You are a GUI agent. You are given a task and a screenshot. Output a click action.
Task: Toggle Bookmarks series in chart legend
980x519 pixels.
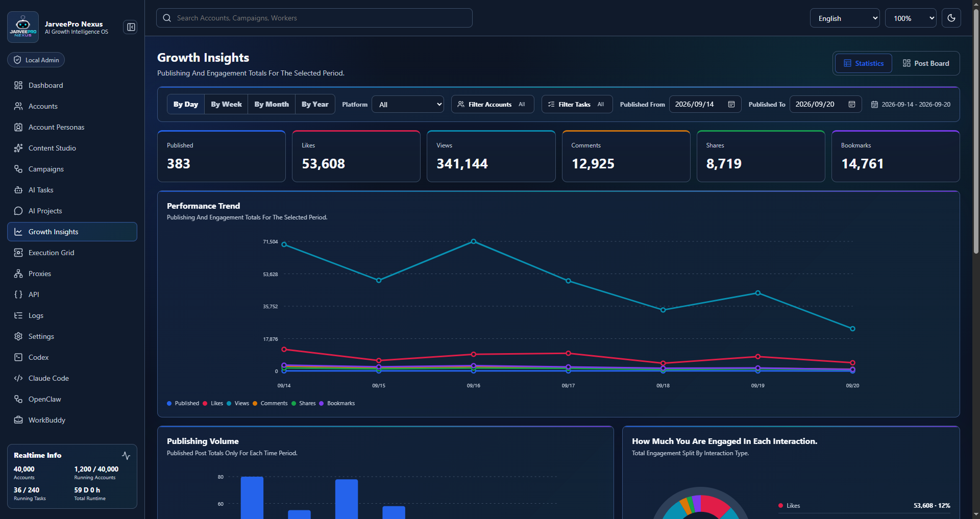(x=337, y=403)
